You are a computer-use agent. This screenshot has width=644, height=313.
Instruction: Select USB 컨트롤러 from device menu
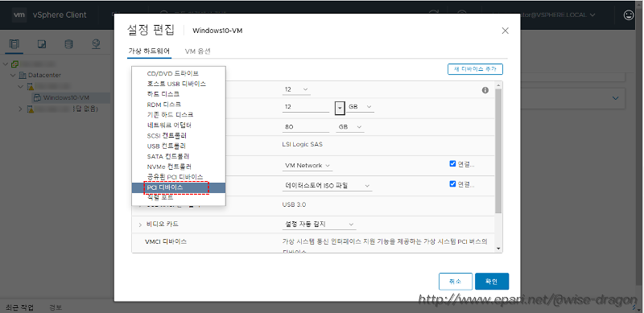(178, 146)
